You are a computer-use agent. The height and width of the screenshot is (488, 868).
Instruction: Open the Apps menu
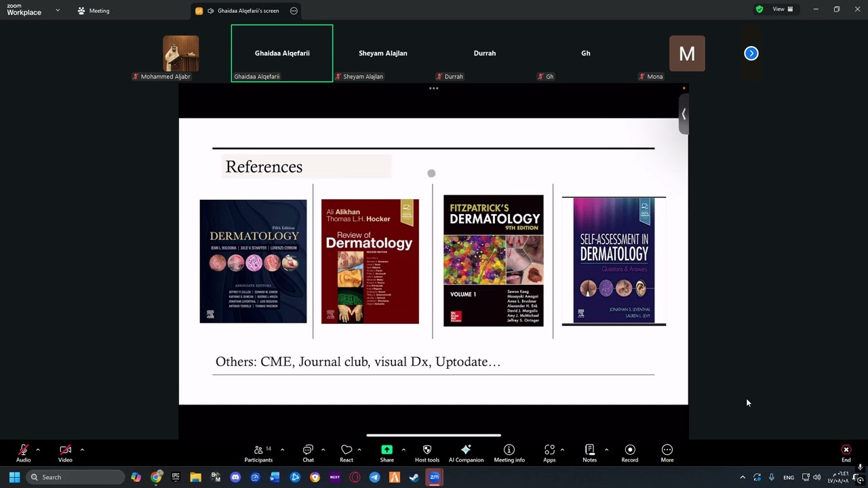549,453
